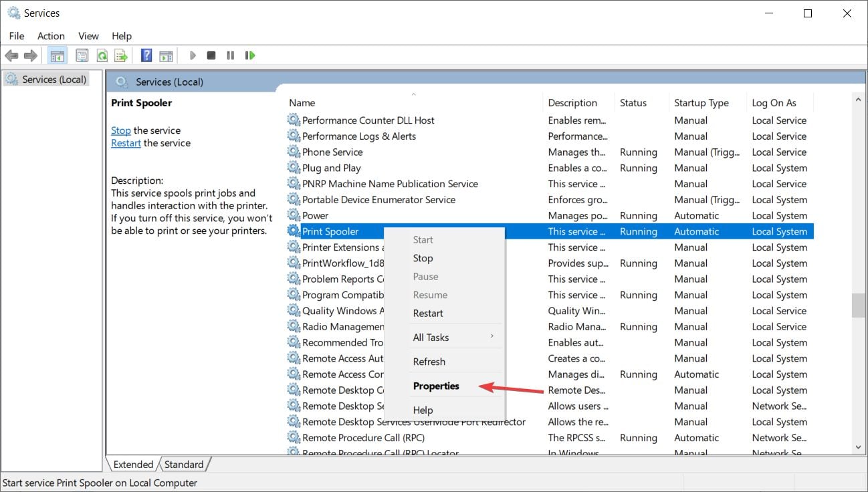This screenshot has height=492, width=868.
Task: Click gear icon beside Plug and Play
Action: pos(294,168)
